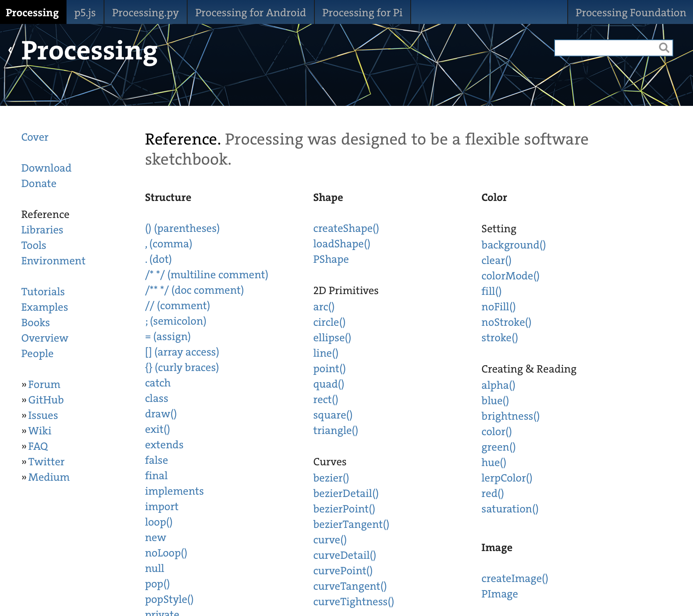693x616 pixels.
Task: Open the Donate link in sidebar
Action: pos(39,184)
